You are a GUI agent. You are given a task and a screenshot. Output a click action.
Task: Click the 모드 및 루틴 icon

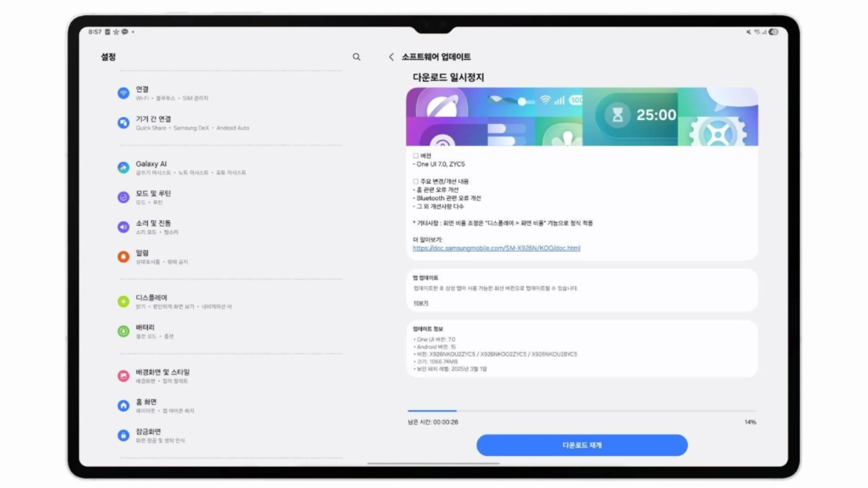coord(123,197)
